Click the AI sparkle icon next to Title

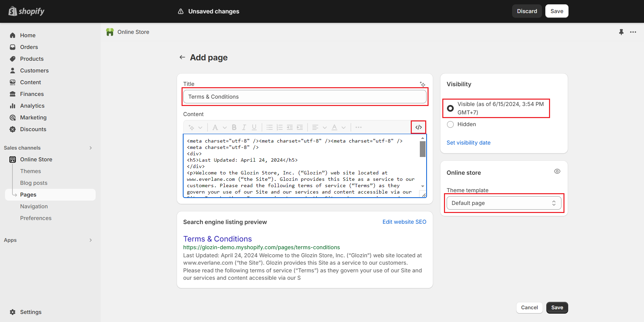coord(423,84)
